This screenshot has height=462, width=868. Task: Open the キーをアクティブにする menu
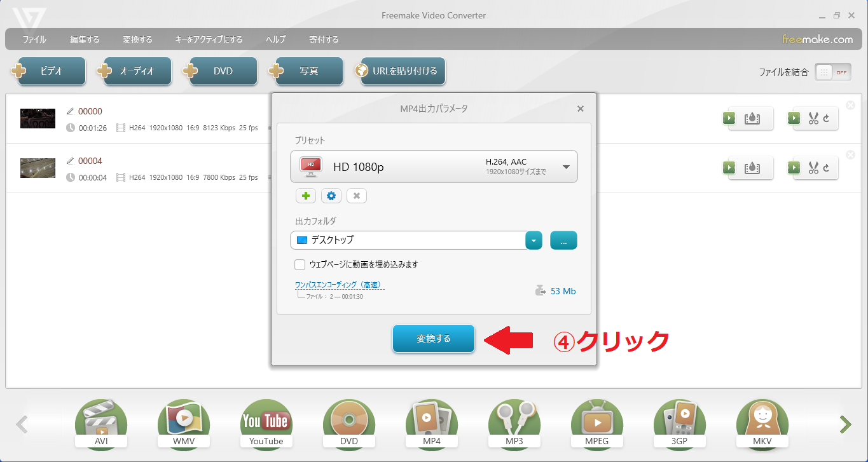coord(209,39)
